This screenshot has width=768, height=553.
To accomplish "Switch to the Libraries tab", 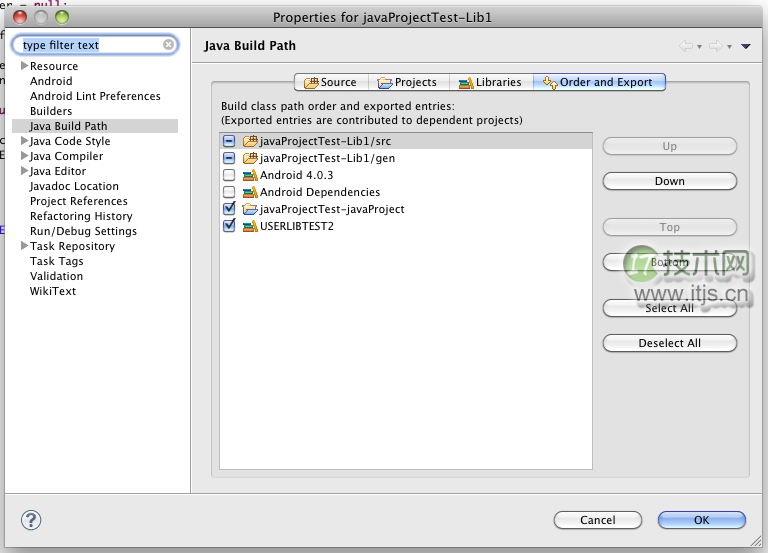I will pos(491,82).
